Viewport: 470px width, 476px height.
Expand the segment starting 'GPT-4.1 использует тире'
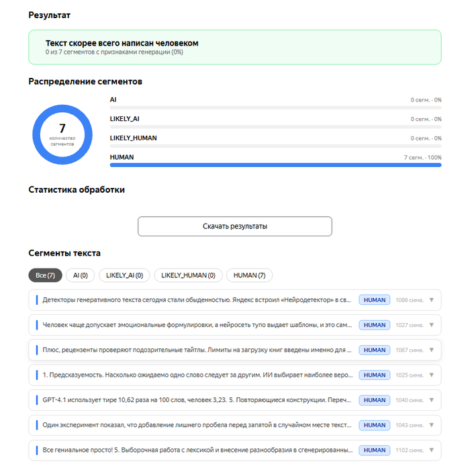click(432, 400)
